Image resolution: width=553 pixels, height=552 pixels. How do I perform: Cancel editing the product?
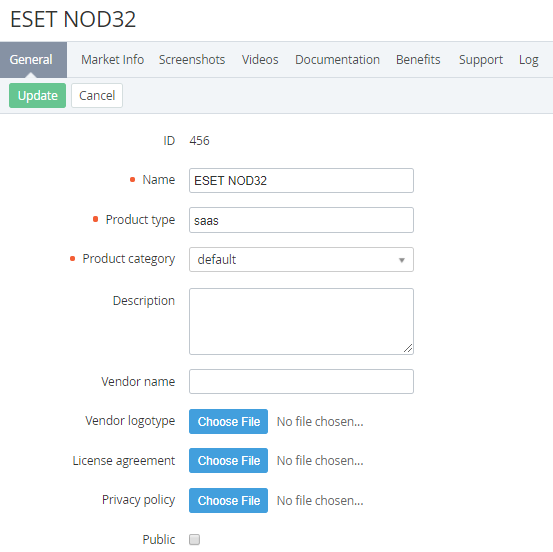(x=97, y=96)
